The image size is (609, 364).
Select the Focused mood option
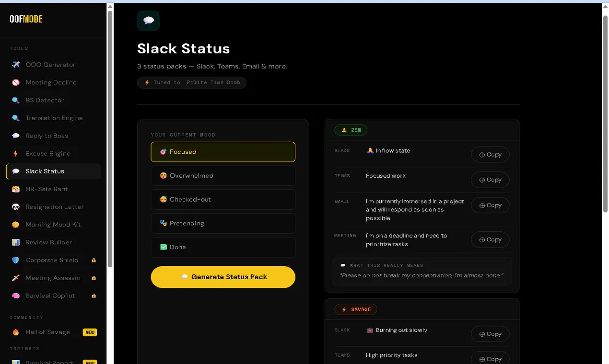click(223, 152)
